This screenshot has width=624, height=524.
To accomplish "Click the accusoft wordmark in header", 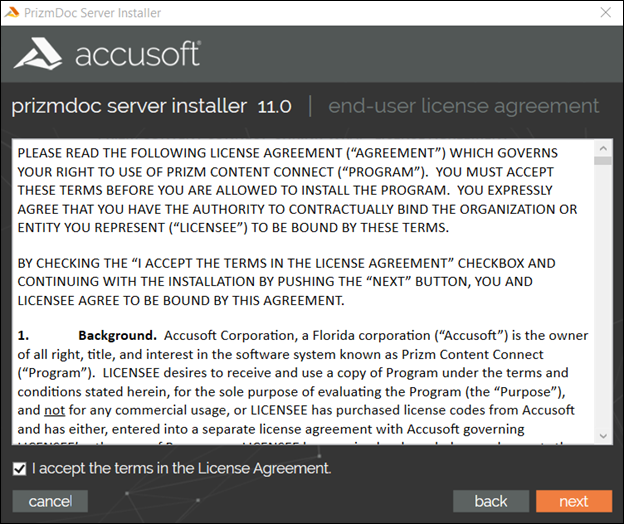I will pyautogui.click(x=138, y=54).
